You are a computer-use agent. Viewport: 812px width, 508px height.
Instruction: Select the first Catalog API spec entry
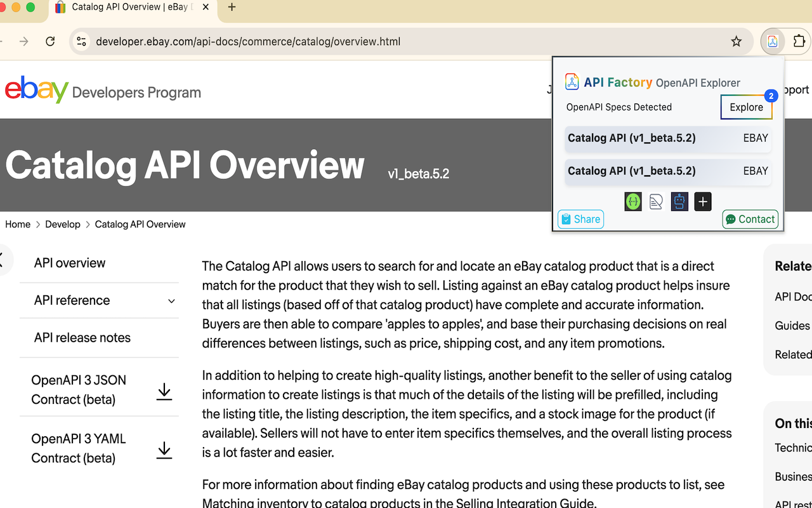[668, 138]
